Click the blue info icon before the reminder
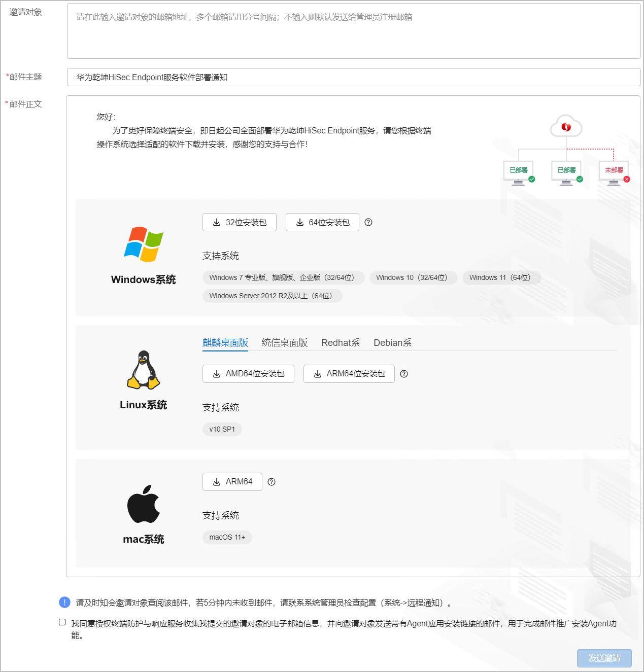The image size is (644, 672). (64, 603)
